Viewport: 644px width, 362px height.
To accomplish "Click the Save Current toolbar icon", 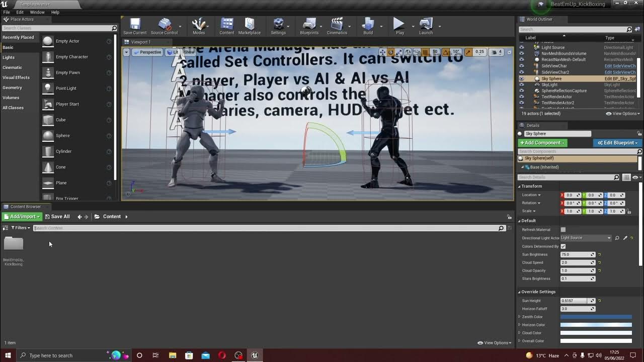I will point(135,26).
